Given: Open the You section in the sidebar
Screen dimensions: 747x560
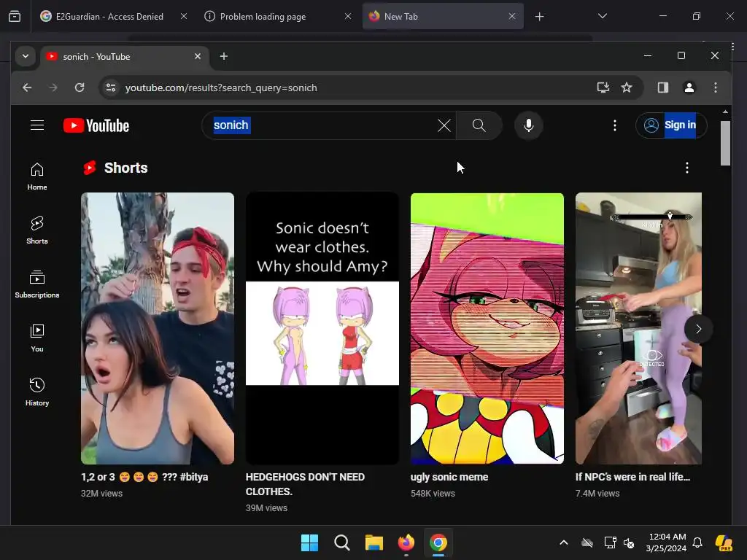Looking at the screenshot, I should coord(37,338).
